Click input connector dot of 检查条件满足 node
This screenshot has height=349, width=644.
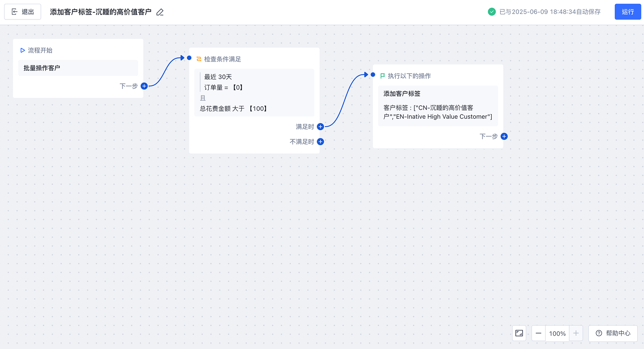(189, 58)
